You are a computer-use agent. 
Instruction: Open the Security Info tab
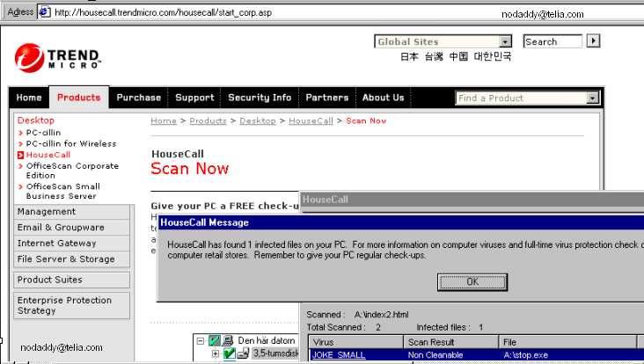tap(260, 98)
